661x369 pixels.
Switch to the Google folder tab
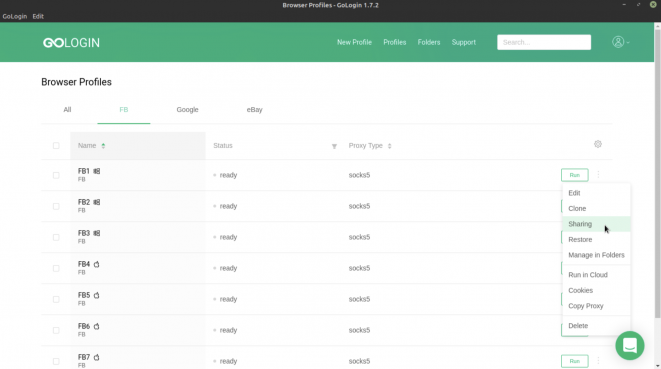(187, 110)
